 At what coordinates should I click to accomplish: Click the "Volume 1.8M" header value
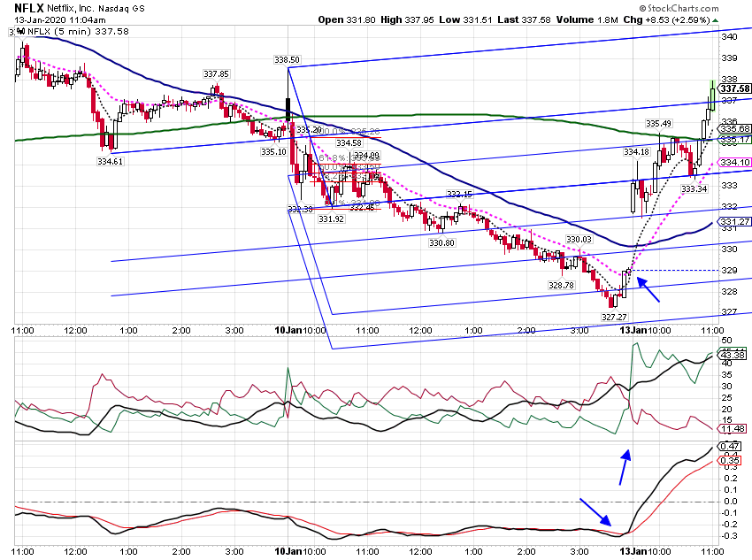coord(587,19)
